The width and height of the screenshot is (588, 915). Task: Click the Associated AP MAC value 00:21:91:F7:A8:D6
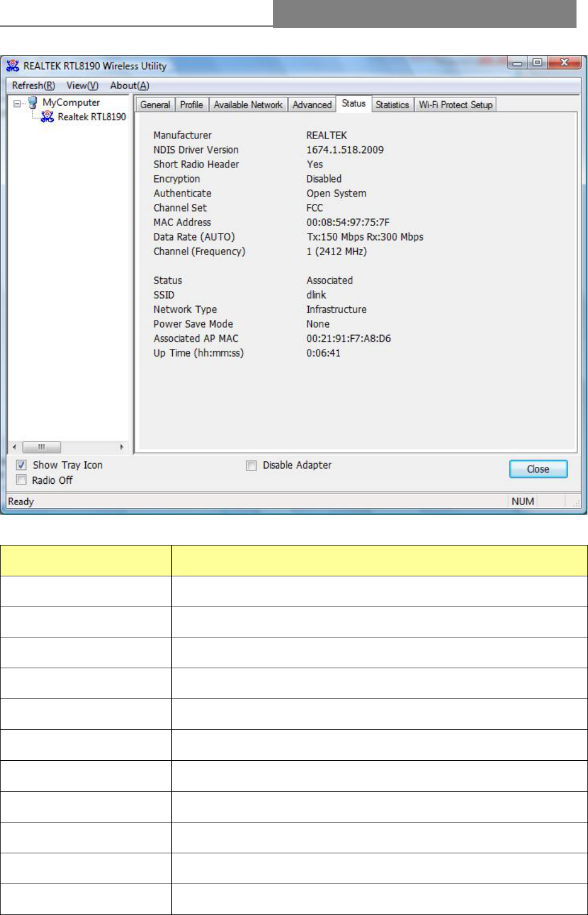point(349,339)
